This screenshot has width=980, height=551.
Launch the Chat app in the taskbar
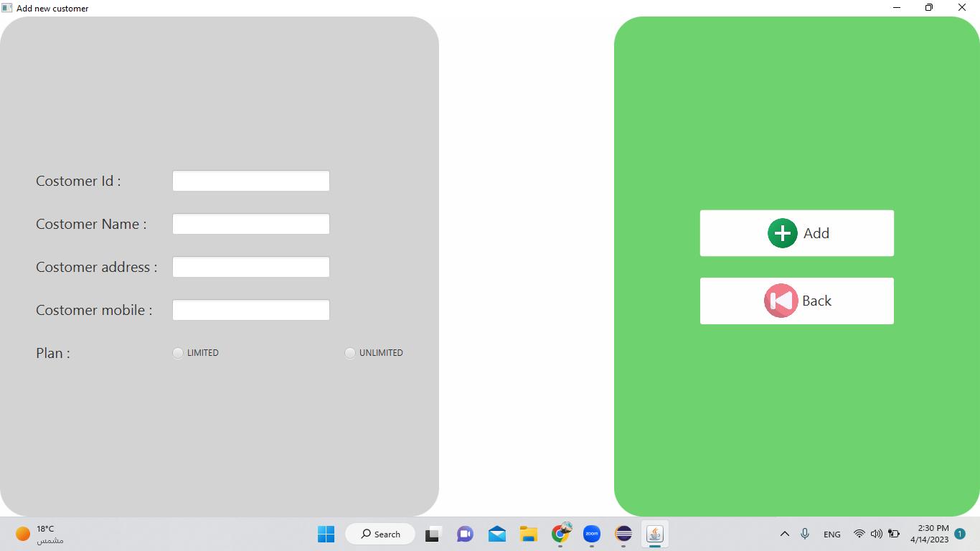coord(465,534)
